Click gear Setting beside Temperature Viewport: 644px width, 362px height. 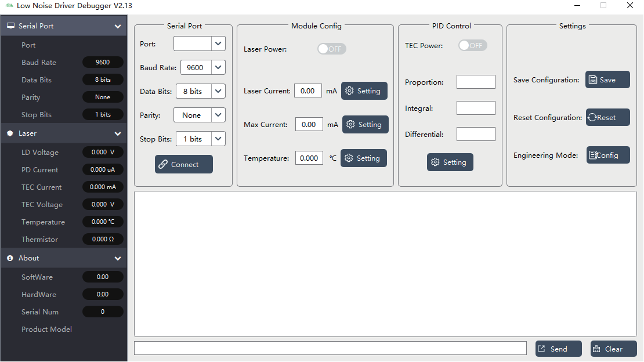tap(363, 158)
